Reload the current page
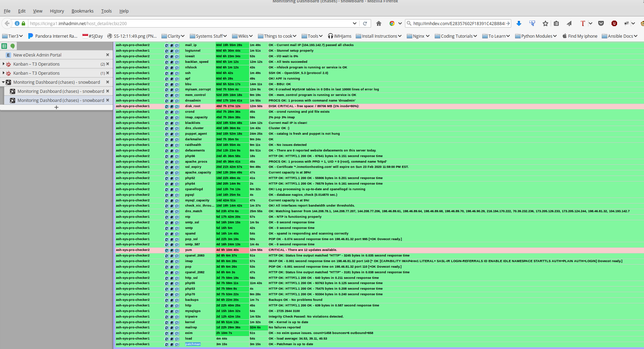The image size is (644, 349). [365, 23]
